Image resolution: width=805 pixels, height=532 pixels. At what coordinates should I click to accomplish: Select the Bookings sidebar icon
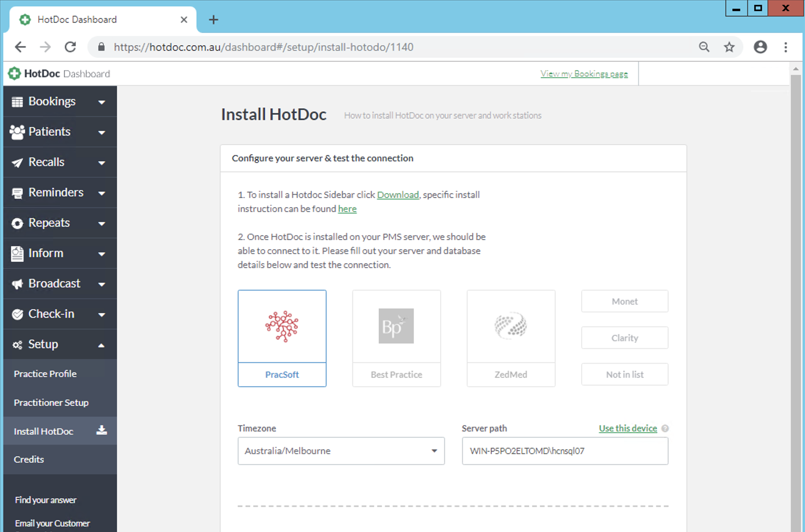click(16, 101)
